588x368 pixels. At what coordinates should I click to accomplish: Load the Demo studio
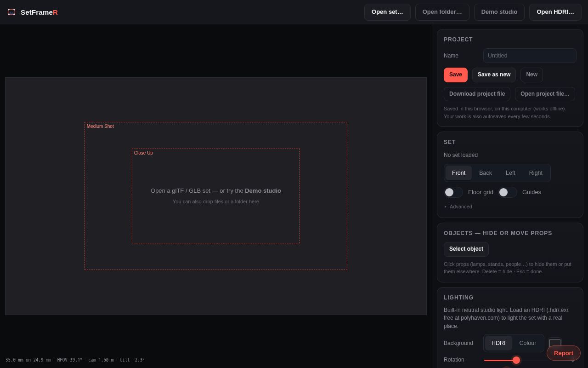click(x=499, y=12)
